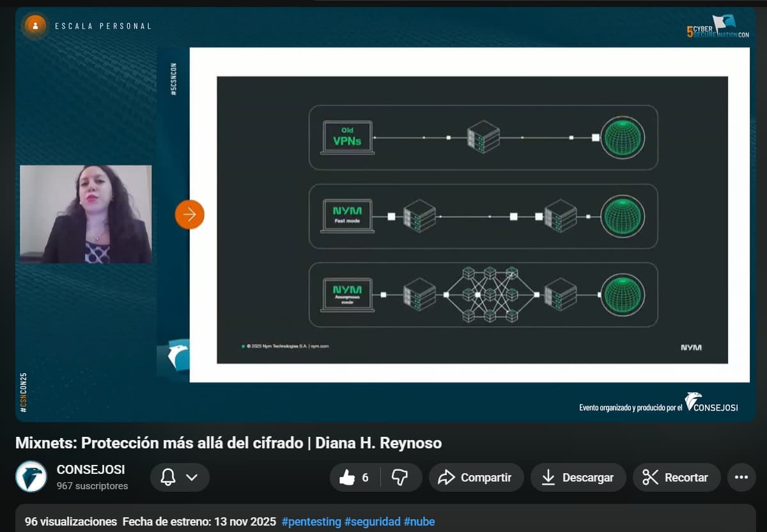Screen dimensions: 767x532
Task: Open the #pentesting hashtag
Action: click(x=311, y=522)
